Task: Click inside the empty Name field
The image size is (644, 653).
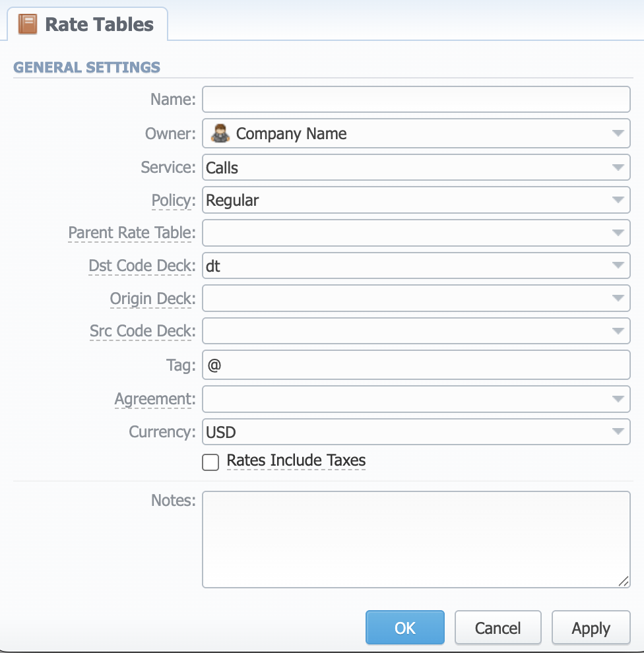Action: coord(416,99)
